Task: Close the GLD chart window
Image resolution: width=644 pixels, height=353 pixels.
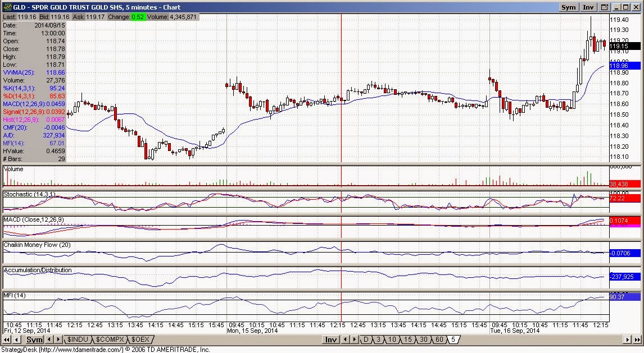Action: 634,7
